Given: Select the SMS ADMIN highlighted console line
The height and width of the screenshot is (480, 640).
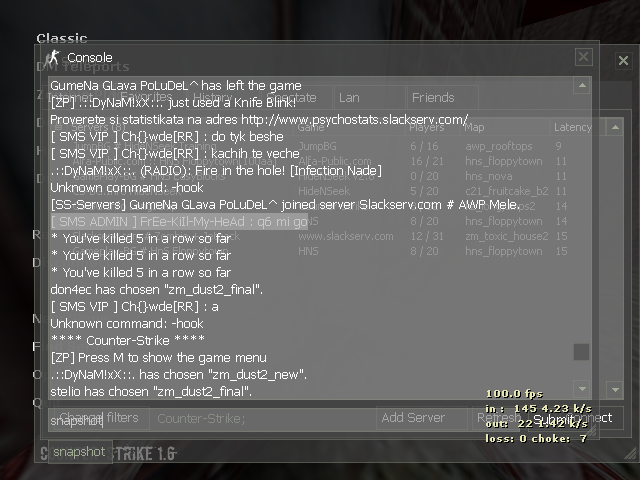Looking at the screenshot, I should click(180, 222).
